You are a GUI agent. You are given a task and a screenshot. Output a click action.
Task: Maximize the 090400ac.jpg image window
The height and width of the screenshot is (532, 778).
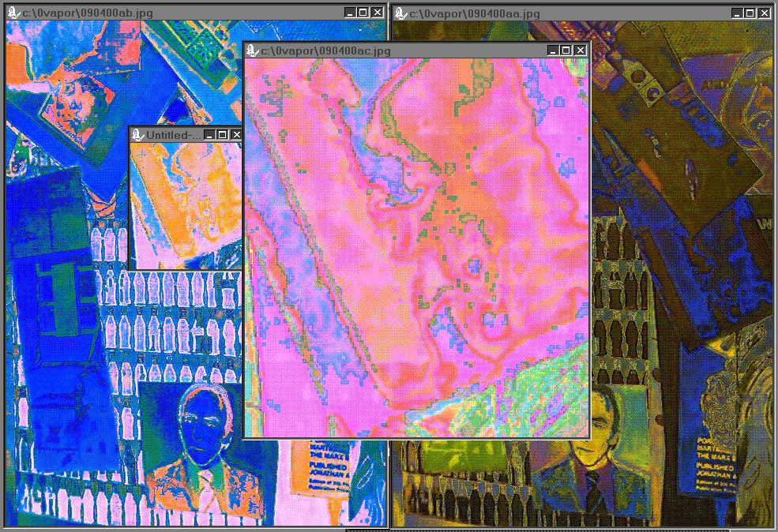click(566, 51)
